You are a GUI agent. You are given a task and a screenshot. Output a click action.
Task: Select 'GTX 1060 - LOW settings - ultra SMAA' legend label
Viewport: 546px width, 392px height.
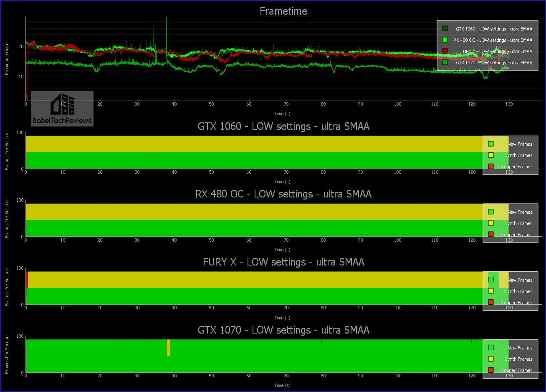coord(494,29)
